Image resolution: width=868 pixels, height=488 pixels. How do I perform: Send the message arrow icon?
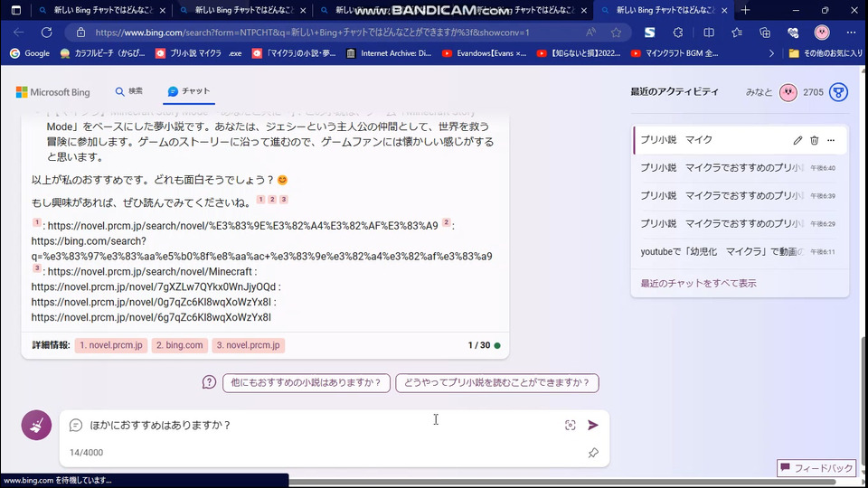click(593, 425)
